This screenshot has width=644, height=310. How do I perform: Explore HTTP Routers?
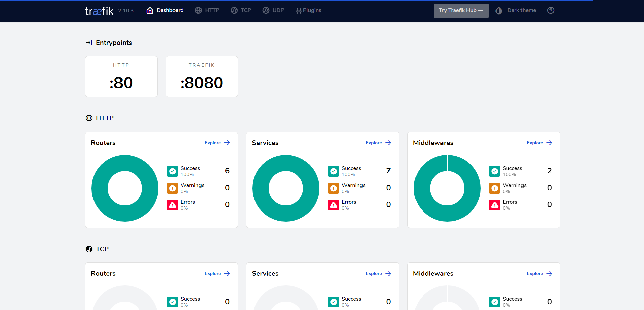[217, 143]
